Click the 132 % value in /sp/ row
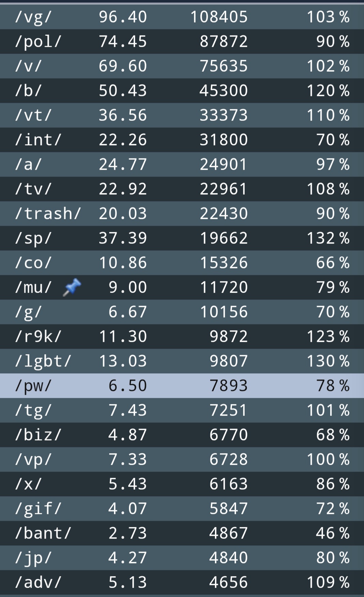The image size is (364, 597). [328, 238]
